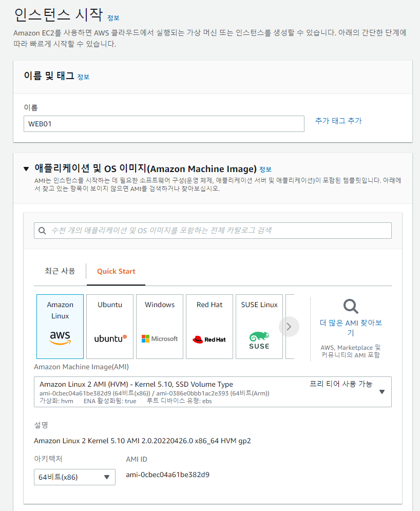Screen dimensions: 420x511
Task: Open the Amazon Linux 2 AMI dropdown
Action: [213, 392]
